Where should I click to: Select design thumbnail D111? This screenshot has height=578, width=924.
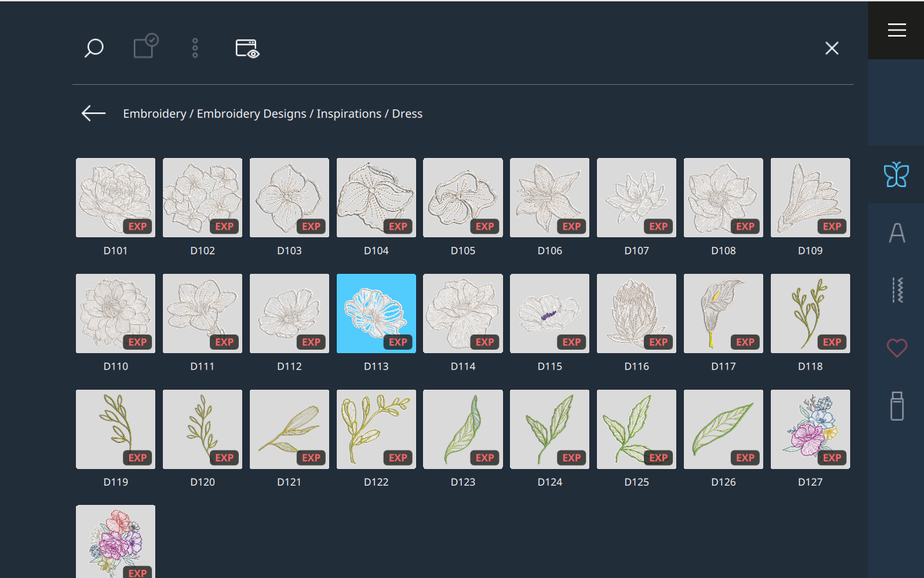click(202, 314)
